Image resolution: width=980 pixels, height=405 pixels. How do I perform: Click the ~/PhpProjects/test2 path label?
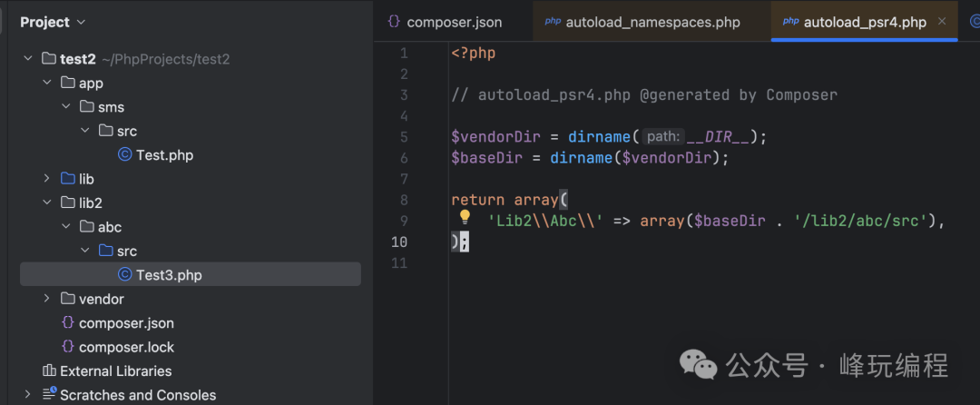coord(166,59)
